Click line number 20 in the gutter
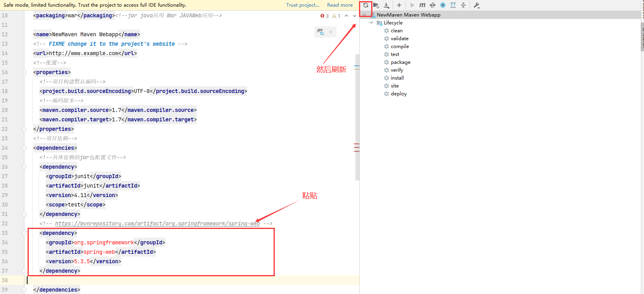 point(5,110)
